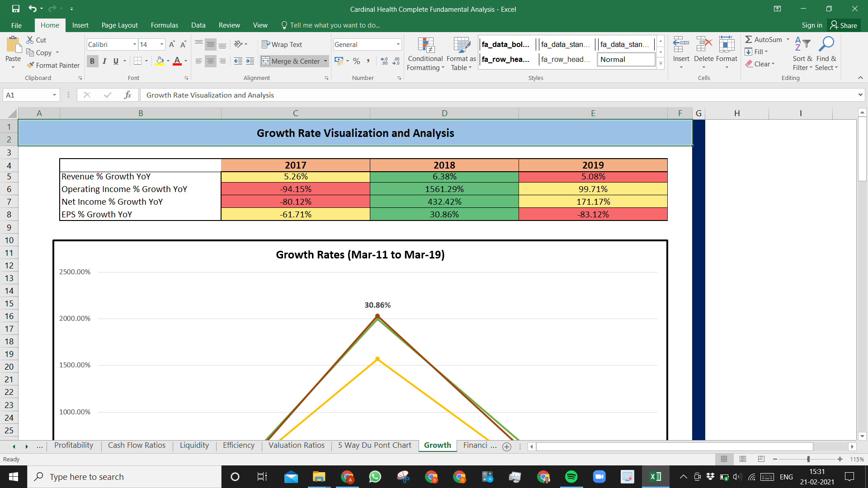Image resolution: width=868 pixels, height=488 pixels.
Task: Click the Sign in link
Action: [812, 25]
